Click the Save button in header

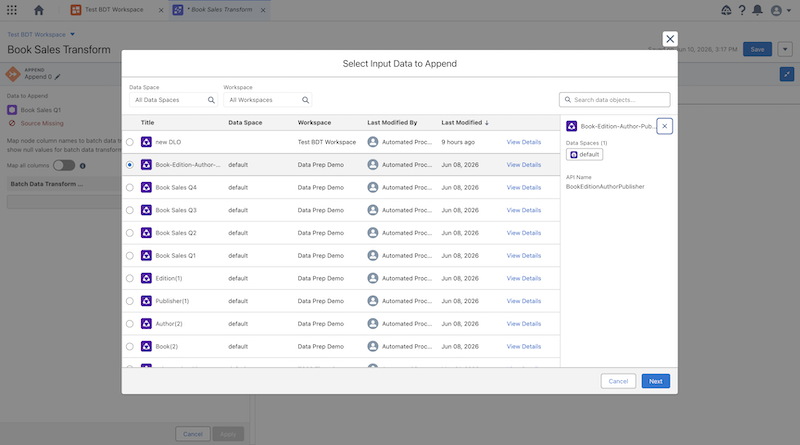coord(757,50)
